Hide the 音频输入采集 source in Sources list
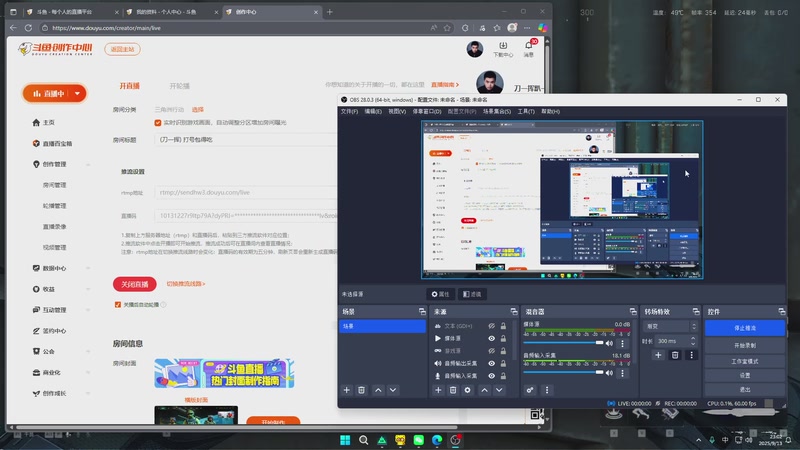The height and width of the screenshot is (450, 800). 491,376
